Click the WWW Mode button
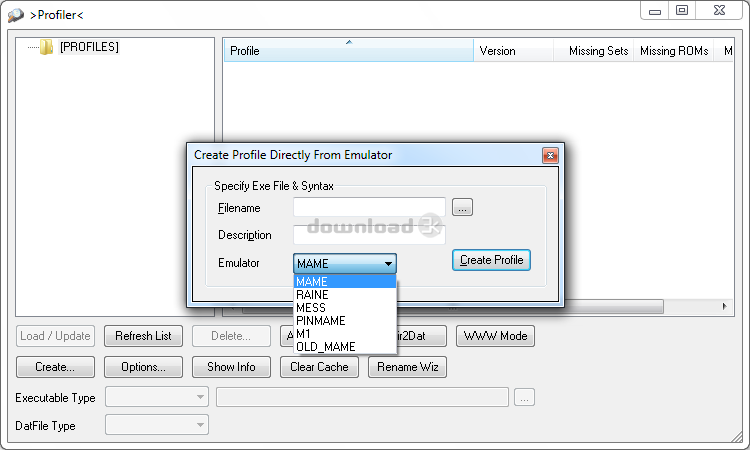Viewport: 750px width, 450px height. 495,336
